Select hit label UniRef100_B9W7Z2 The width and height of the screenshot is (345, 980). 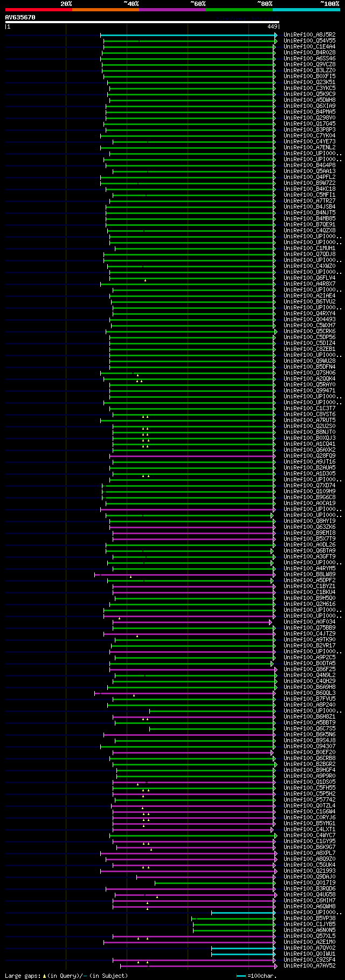[x=309, y=183]
